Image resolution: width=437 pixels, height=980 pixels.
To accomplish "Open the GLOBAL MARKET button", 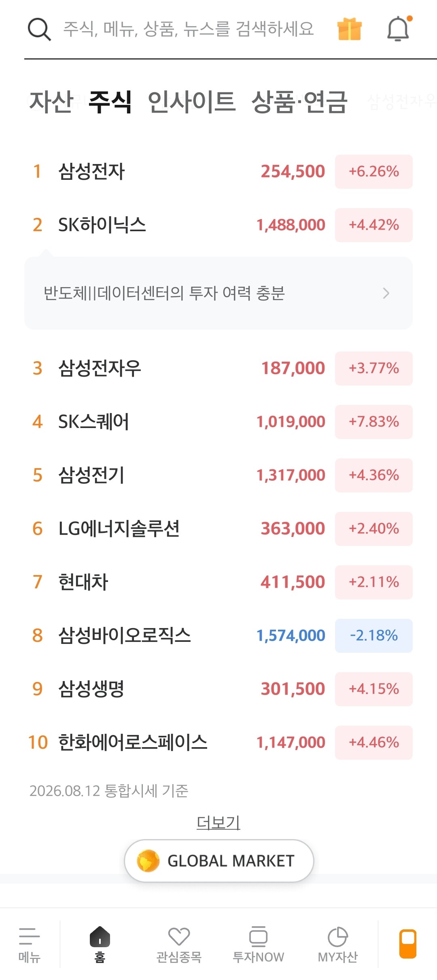I will pyautogui.click(x=219, y=861).
